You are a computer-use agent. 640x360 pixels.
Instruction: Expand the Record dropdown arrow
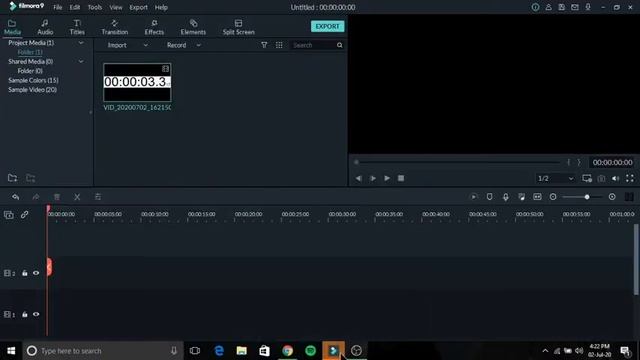click(x=199, y=45)
